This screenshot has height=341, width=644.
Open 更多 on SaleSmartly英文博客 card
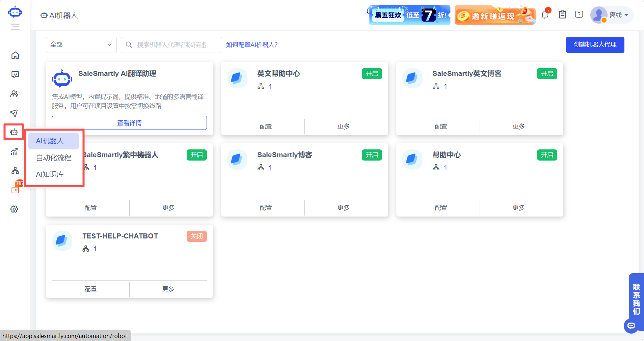pyautogui.click(x=518, y=126)
